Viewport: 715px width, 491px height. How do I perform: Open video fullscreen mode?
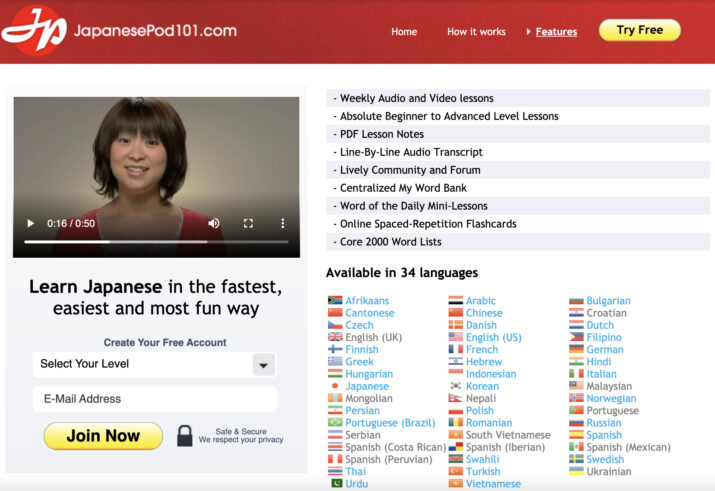pos(248,223)
